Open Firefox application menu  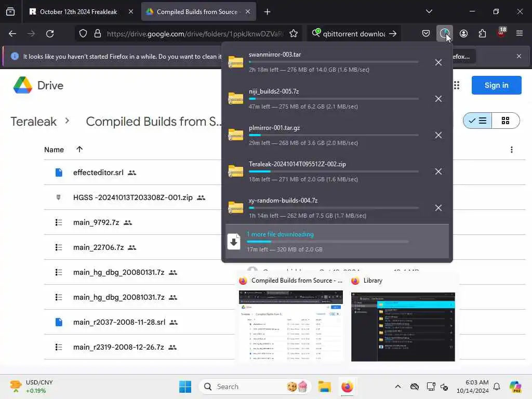click(520, 33)
